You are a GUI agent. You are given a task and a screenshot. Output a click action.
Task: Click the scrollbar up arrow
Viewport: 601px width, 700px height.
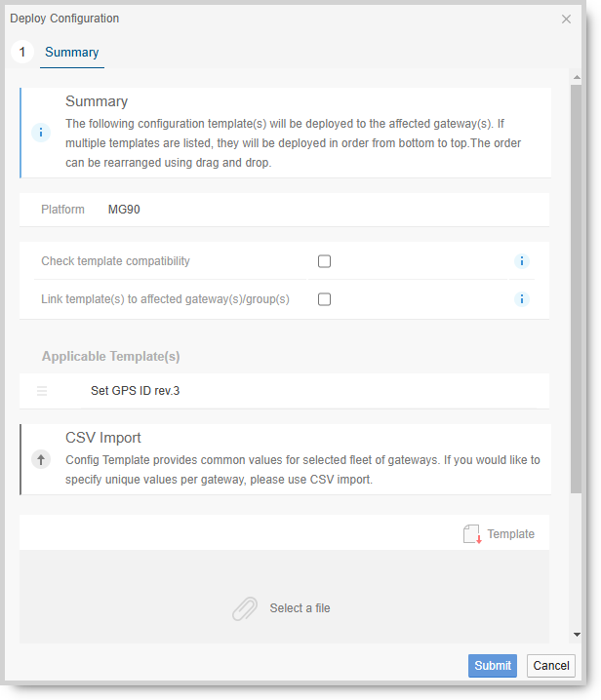click(x=577, y=77)
